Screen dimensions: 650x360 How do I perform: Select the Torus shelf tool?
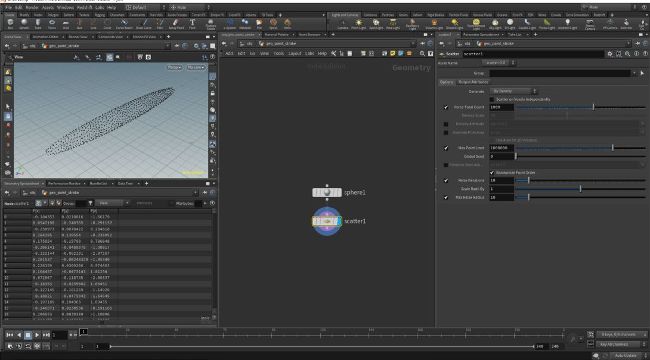[52, 24]
